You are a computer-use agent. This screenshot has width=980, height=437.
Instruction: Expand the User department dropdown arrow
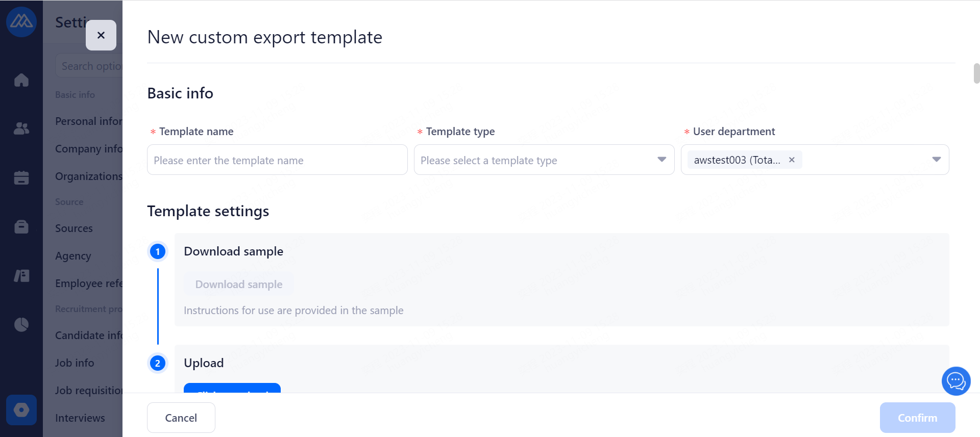(936, 160)
